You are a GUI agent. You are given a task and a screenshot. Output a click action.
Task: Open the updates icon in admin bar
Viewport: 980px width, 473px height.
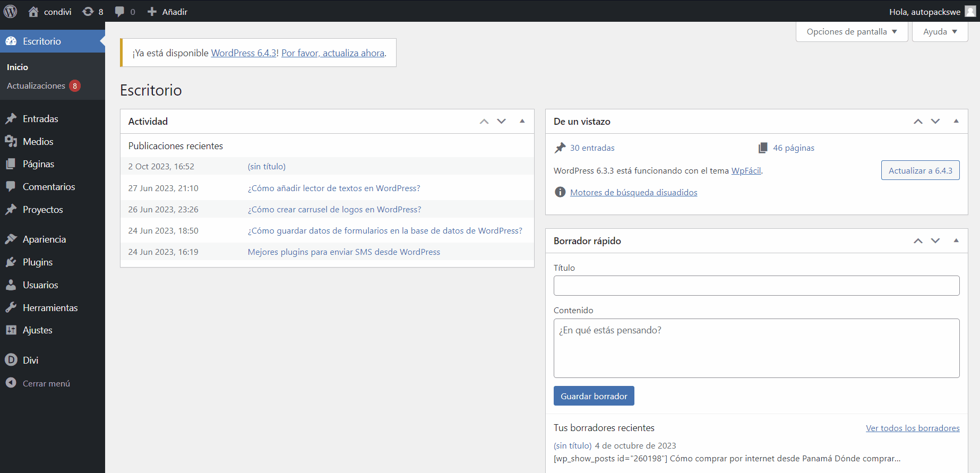click(x=88, y=12)
